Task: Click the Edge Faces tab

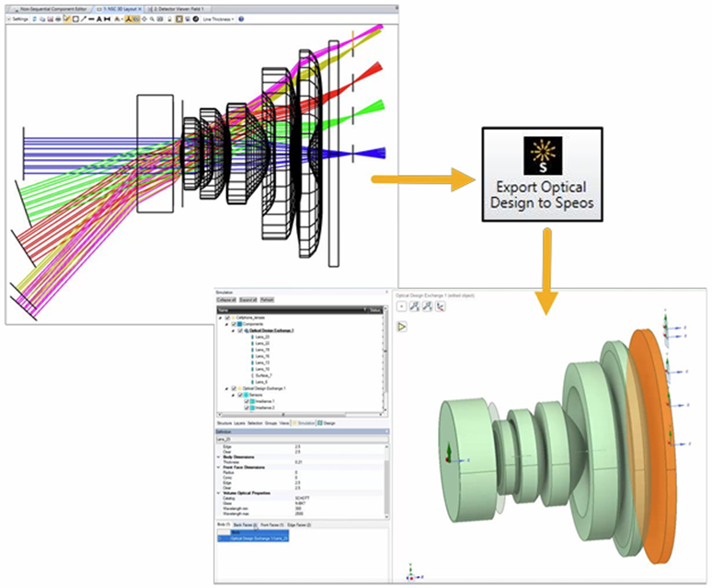Action: coord(299,525)
